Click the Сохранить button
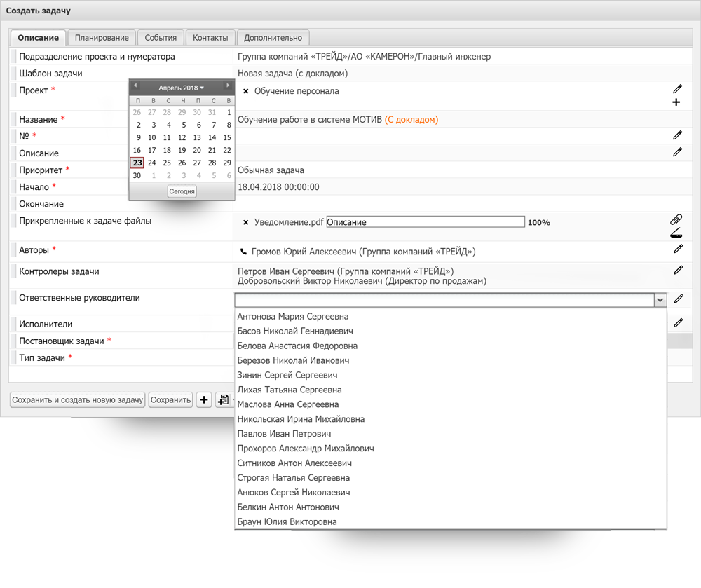The height and width of the screenshot is (588, 701). click(170, 400)
